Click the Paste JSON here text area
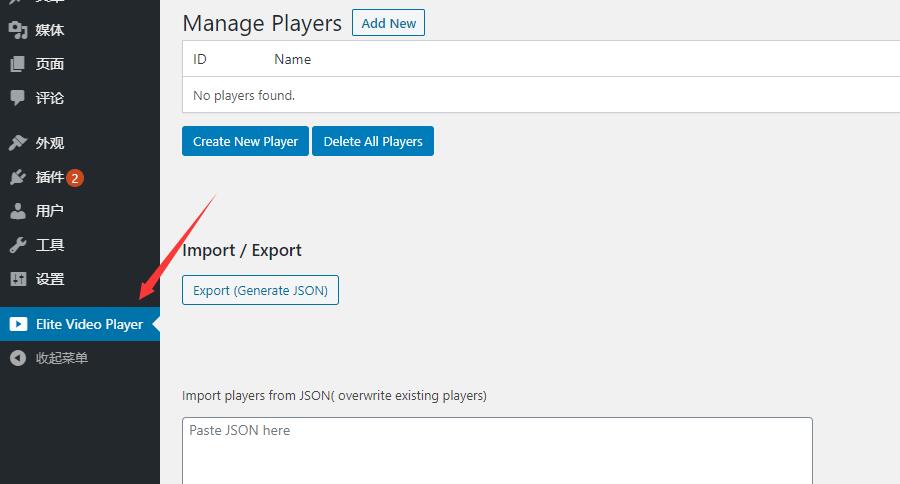Viewport: 900px width, 484px height. pos(497,451)
